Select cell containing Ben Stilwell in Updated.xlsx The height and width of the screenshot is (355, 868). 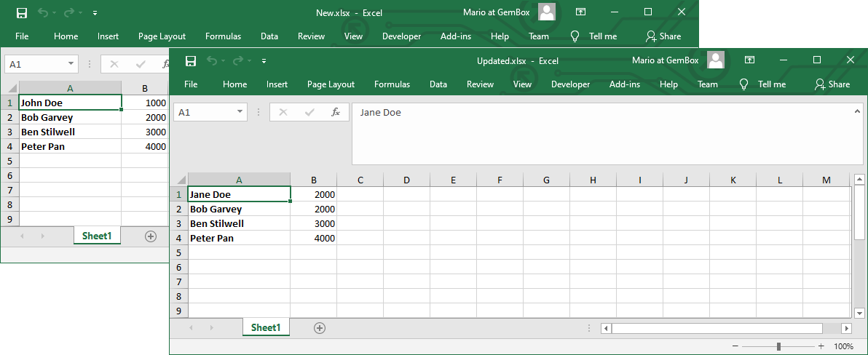pyautogui.click(x=239, y=223)
